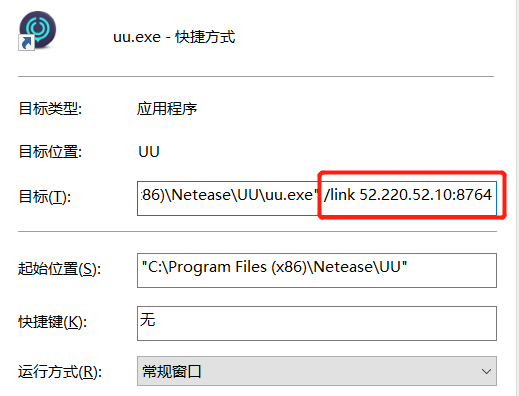
Task: Click the 运行方式(R): label
Action: [60, 372]
